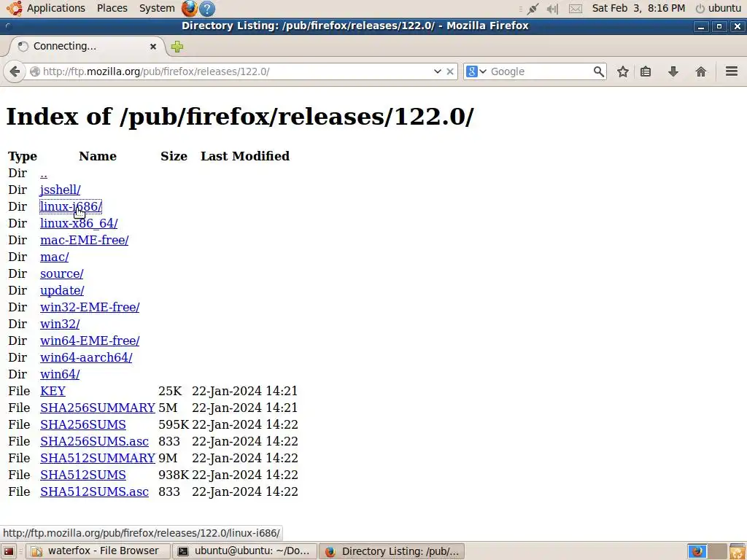Open the update/ directory link
747x560 pixels.
coord(62,290)
